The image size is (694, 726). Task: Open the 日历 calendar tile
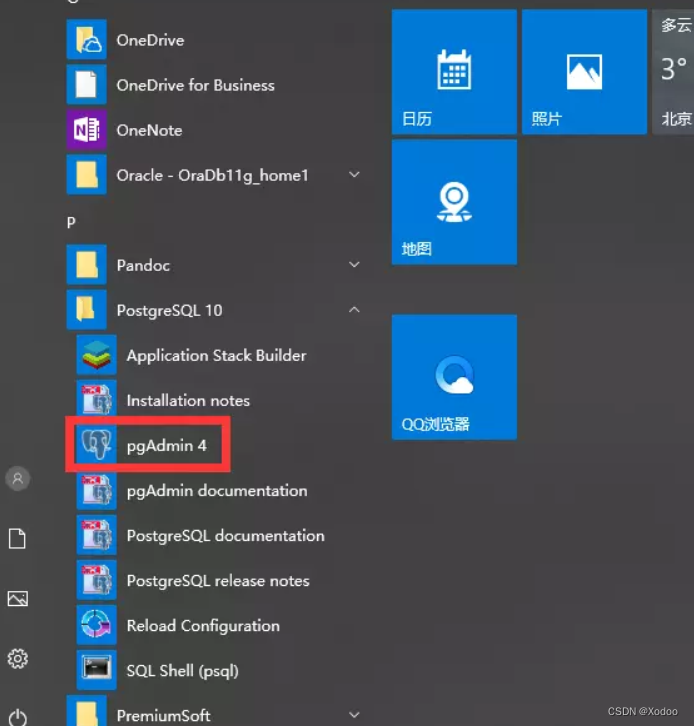[x=454, y=72]
